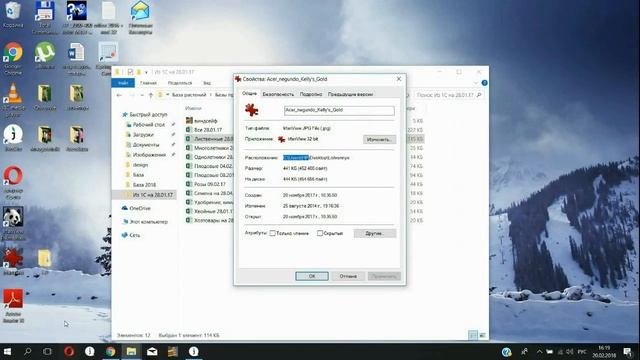Viewport: 640px width, 360px height.
Task: Open the notification center icon
Action: (627, 351)
